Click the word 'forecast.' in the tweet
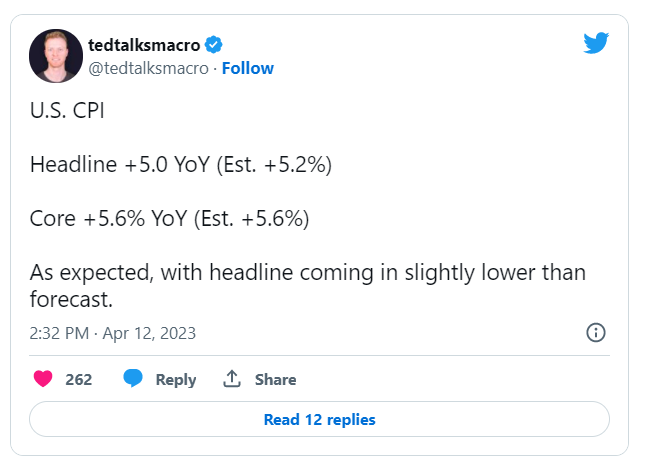The width and height of the screenshot is (650, 465). (x=71, y=299)
